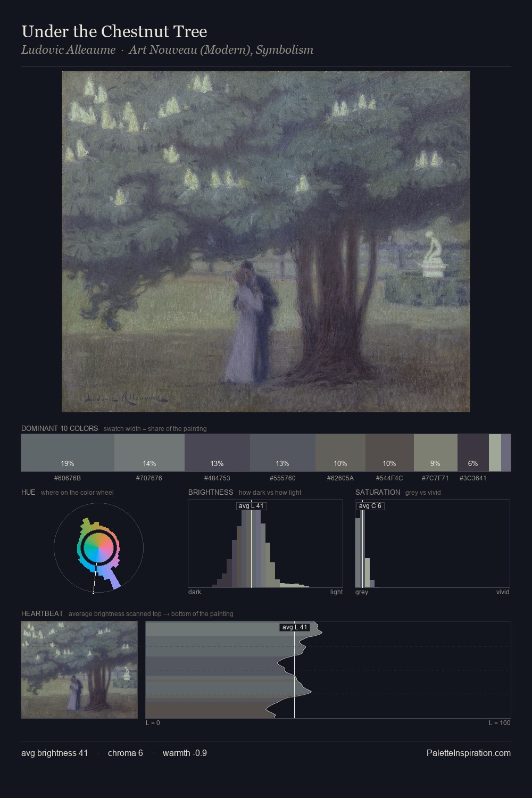The height and width of the screenshot is (798, 532).
Task: Open the PaletteInspiration.com link
Action: [x=469, y=753]
